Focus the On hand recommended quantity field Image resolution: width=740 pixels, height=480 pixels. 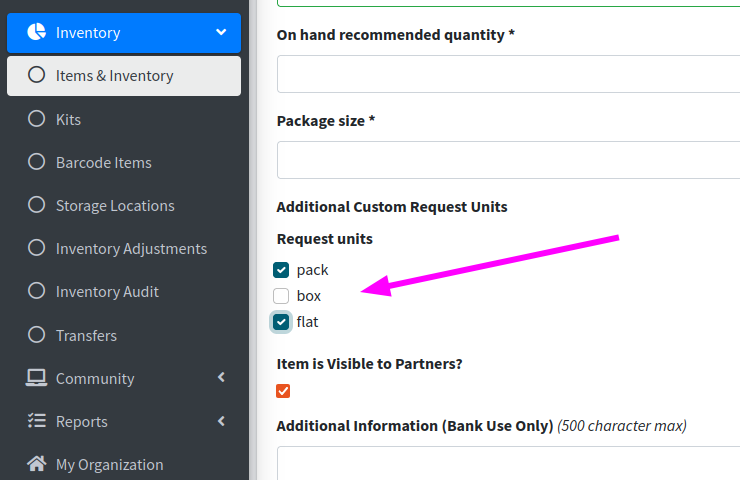[x=508, y=74]
